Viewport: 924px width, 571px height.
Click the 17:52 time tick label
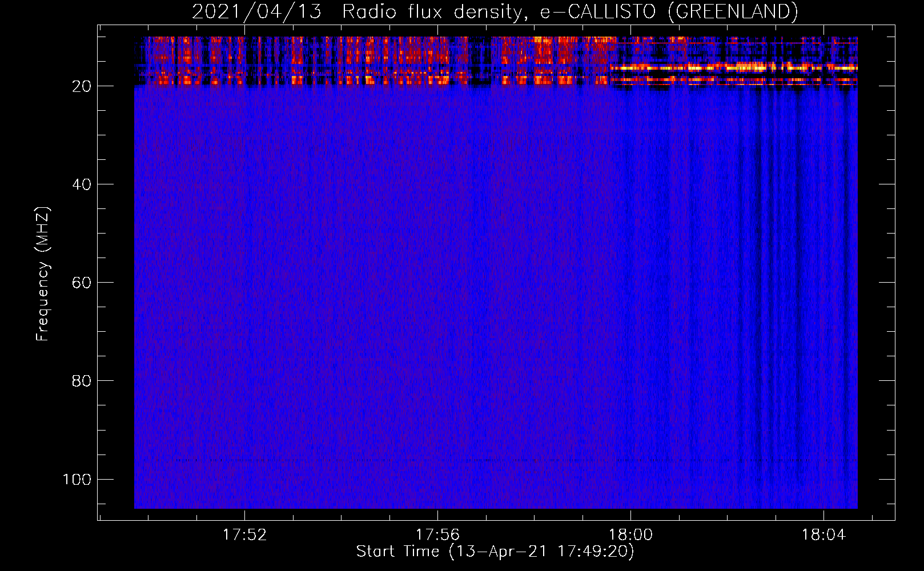[x=244, y=535]
